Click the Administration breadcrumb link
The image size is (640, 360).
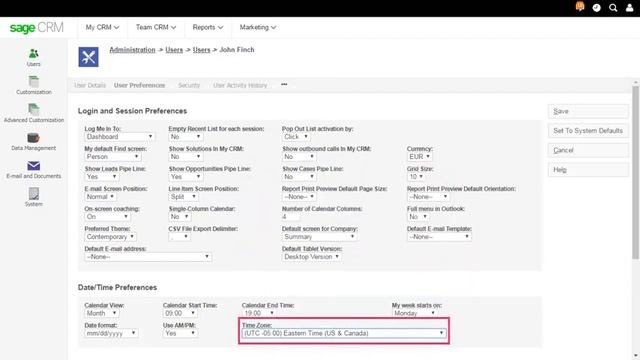tap(132, 50)
